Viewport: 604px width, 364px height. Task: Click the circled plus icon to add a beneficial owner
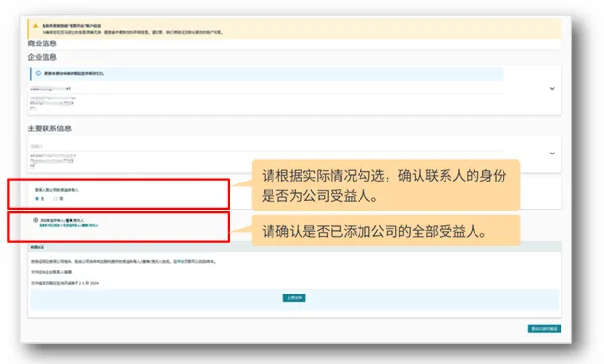36,220
